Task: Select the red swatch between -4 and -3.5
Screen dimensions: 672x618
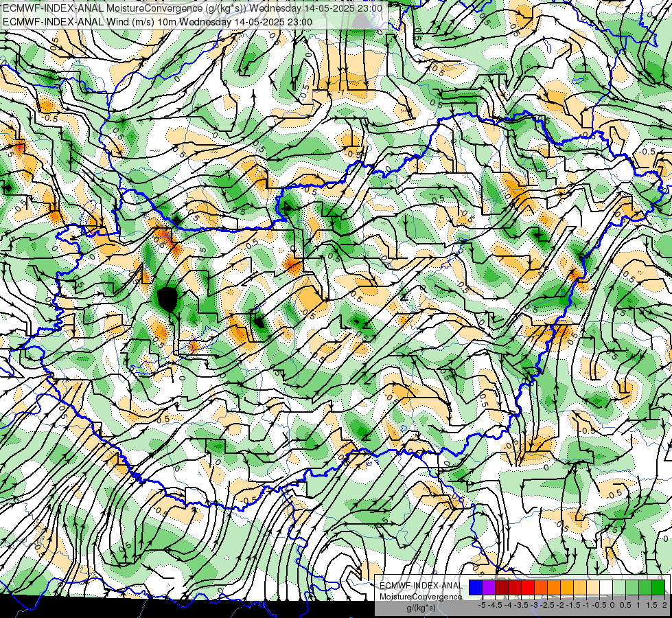Action: coord(515,587)
